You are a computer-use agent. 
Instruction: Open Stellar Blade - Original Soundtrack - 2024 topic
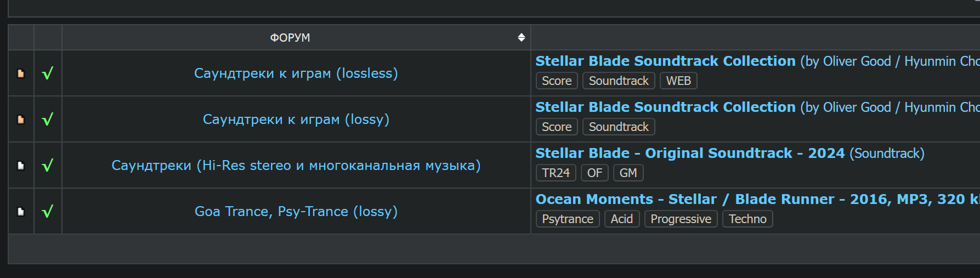point(690,153)
